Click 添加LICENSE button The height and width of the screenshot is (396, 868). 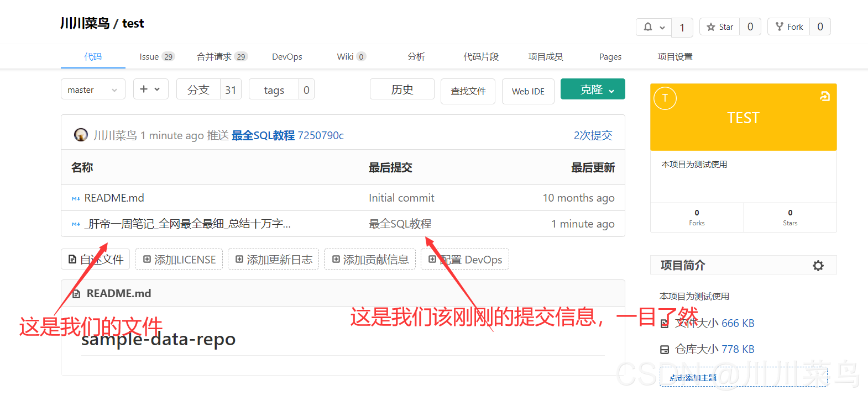pos(179,260)
